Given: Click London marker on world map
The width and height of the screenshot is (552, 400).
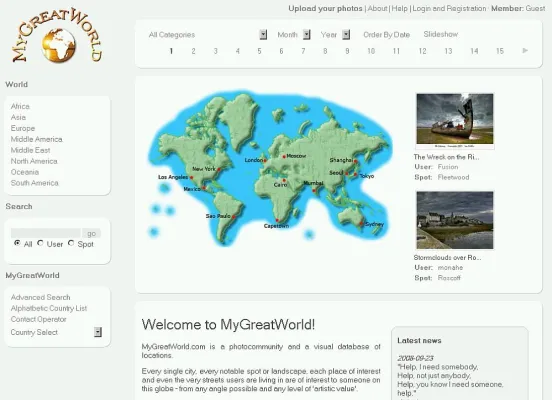Looking at the screenshot, I should 265,161.
